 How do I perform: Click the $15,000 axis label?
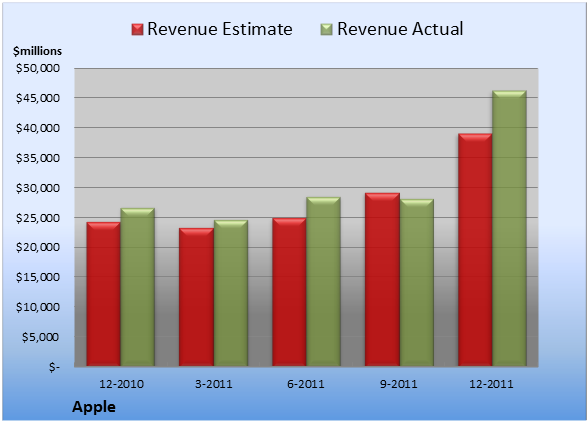tap(38, 277)
